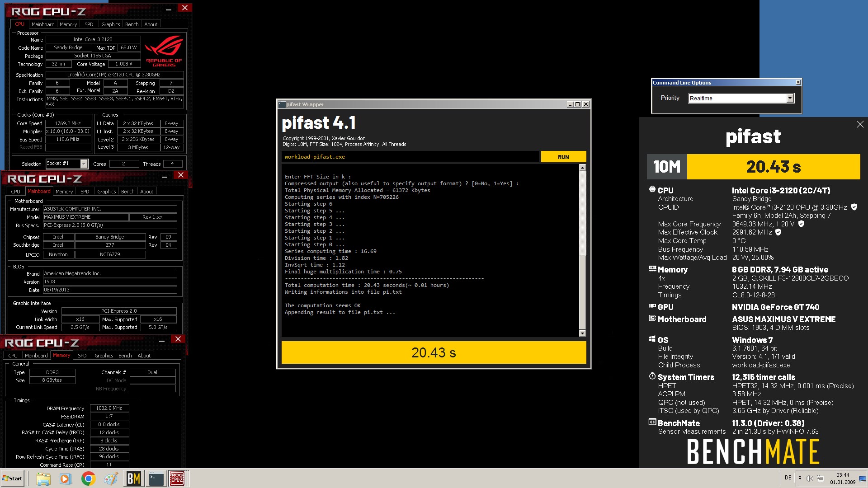The image size is (868, 488).
Task: Click the down arrow of pifast output scrollbar
Action: click(582, 333)
